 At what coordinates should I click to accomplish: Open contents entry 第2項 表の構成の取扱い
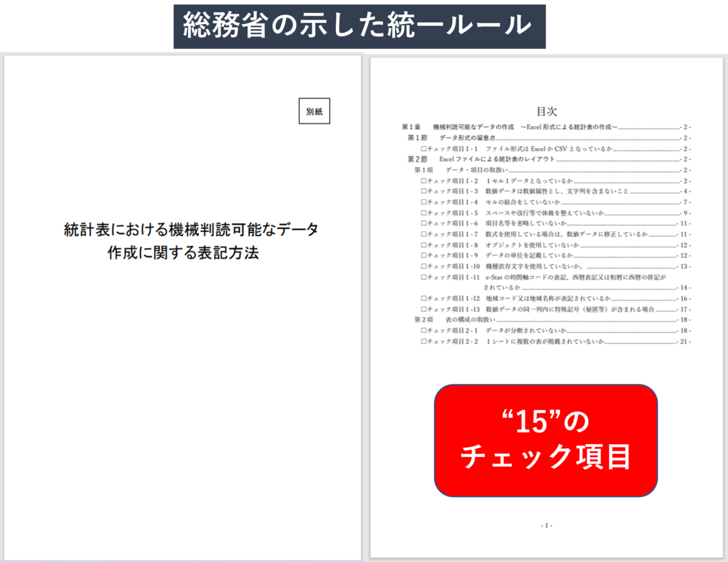click(x=455, y=319)
